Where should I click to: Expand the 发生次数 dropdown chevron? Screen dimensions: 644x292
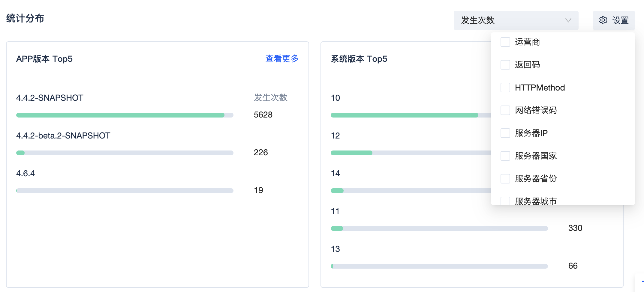[568, 20]
